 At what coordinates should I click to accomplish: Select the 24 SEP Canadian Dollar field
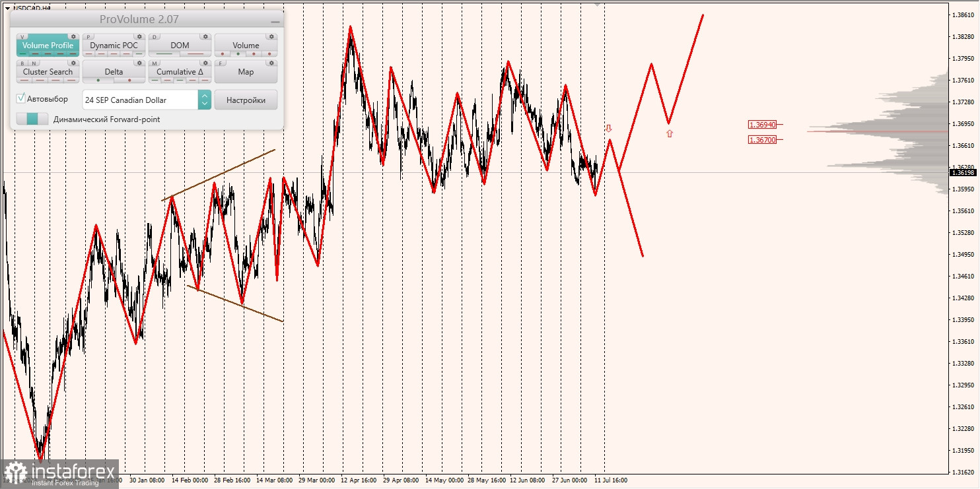pyautogui.click(x=140, y=100)
